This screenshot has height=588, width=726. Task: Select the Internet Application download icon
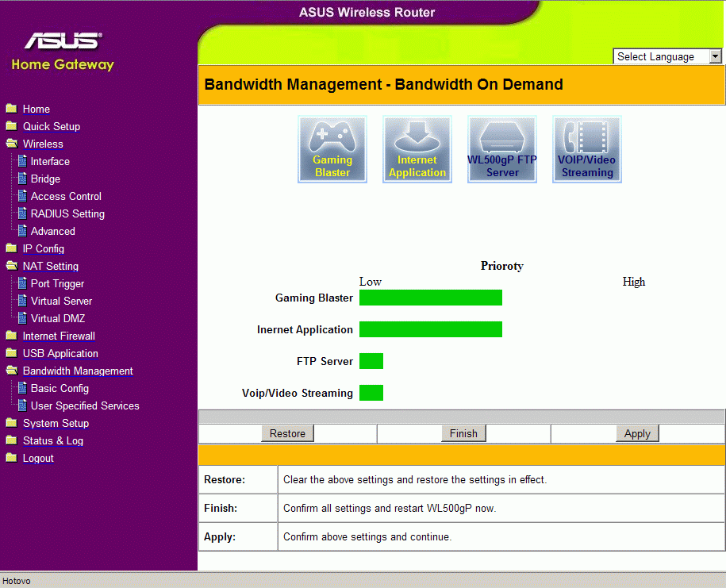[417, 149]
